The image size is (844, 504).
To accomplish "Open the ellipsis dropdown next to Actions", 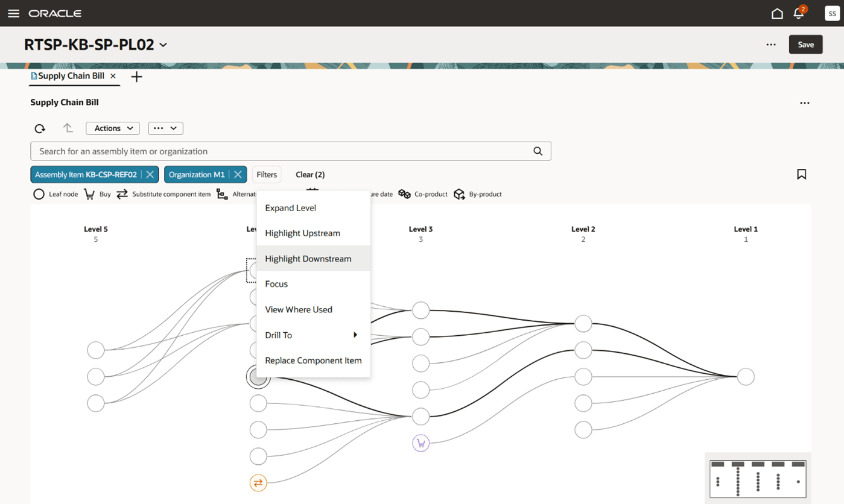I will click(x=165, y=128).
